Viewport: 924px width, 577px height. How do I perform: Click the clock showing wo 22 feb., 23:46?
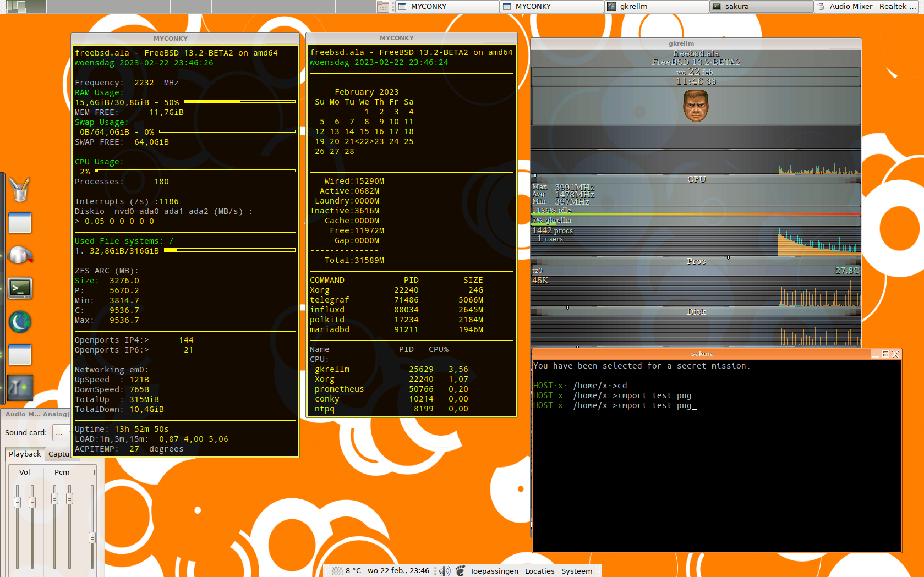(398, 571)
